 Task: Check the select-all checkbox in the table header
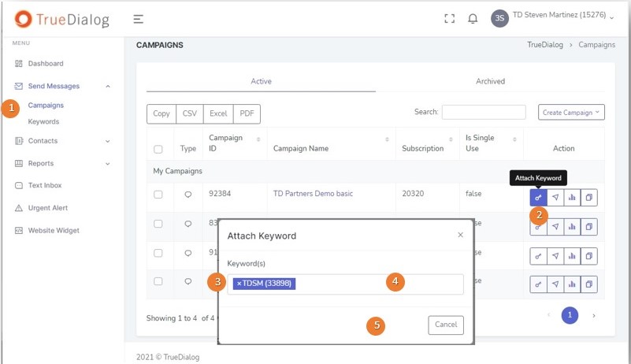pyautogui.click(x=158, y=149)
